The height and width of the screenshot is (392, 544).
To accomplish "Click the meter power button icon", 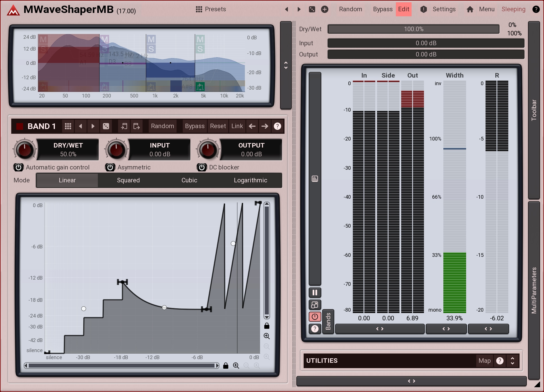I will pos(315,317).
